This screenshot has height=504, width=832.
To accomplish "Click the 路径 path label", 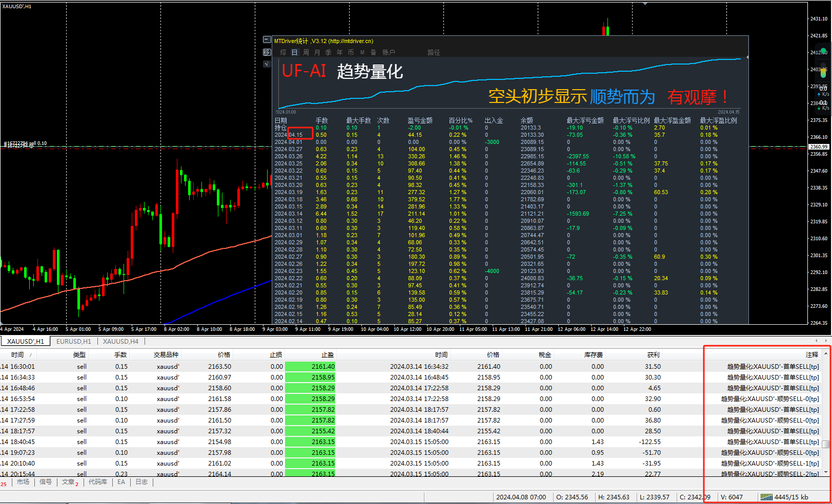I will pyautogui.click(x=434, y=52).
